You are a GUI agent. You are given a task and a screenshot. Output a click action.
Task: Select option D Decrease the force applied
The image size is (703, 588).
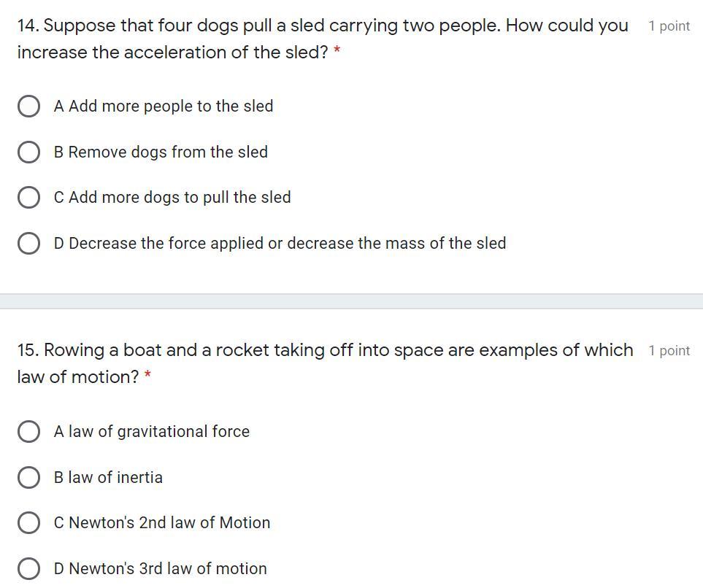coord(28,243)
